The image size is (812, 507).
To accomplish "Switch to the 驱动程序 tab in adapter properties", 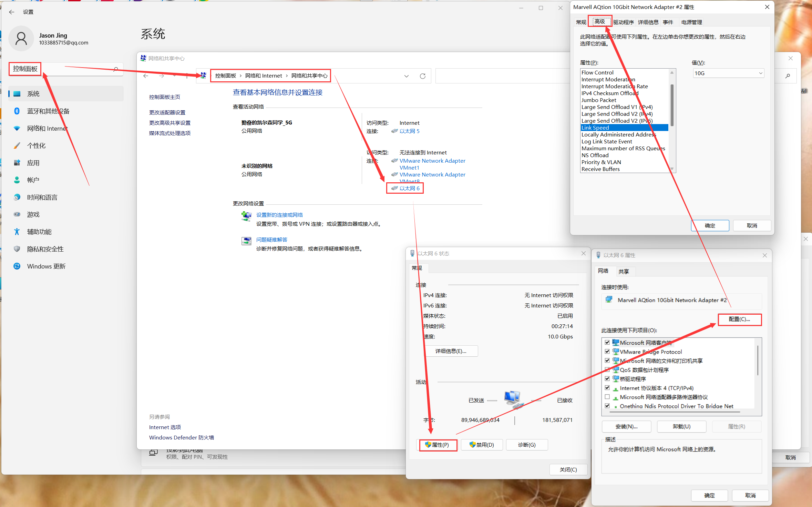I will [623, 22].
